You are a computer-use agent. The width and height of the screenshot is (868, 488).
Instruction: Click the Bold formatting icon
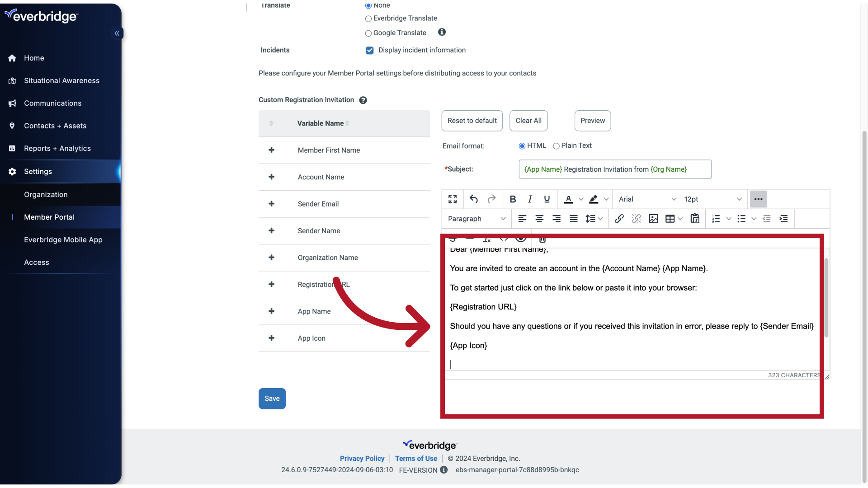coord(513,198)
